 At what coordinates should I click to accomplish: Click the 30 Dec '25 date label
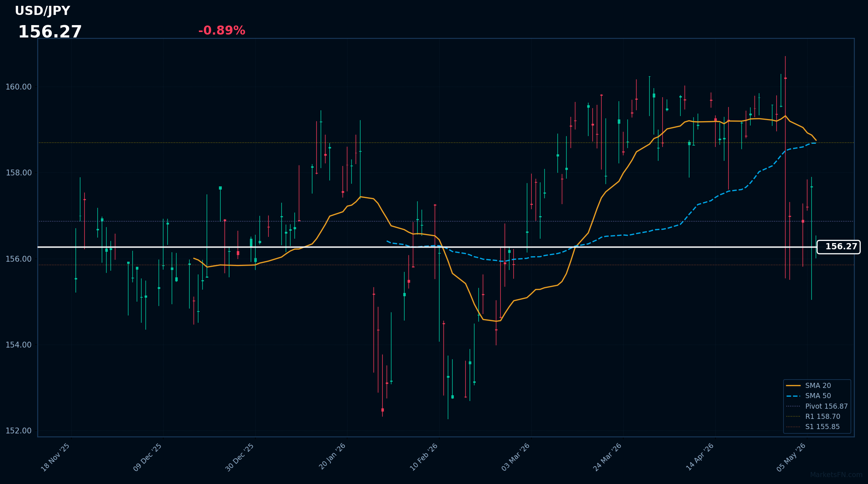240,457
